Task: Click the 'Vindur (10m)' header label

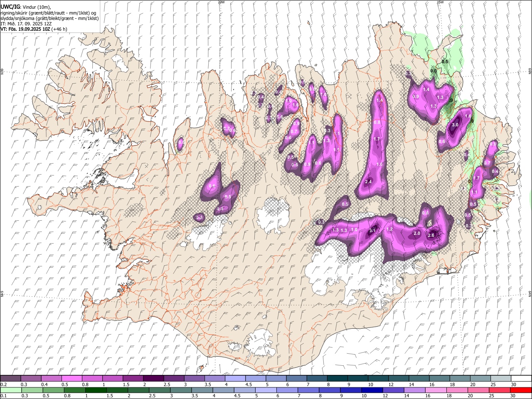Action: [x=37, y=7]
